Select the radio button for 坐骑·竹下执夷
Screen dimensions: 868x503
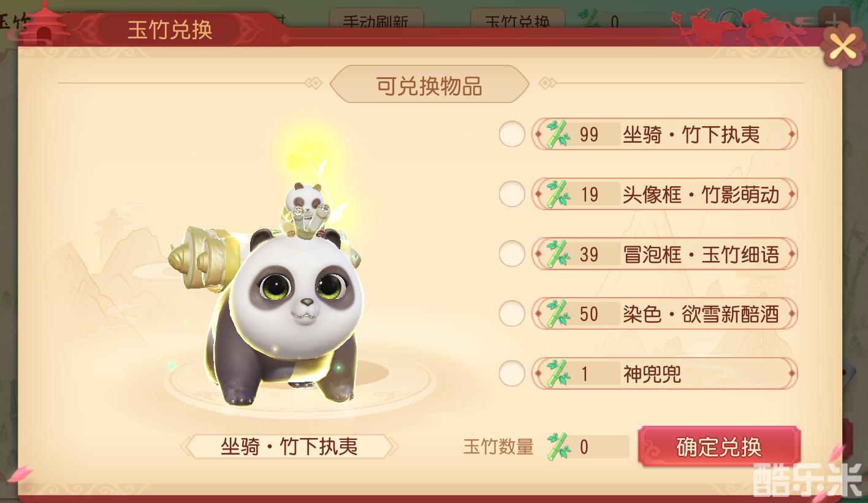click(511, 134)
